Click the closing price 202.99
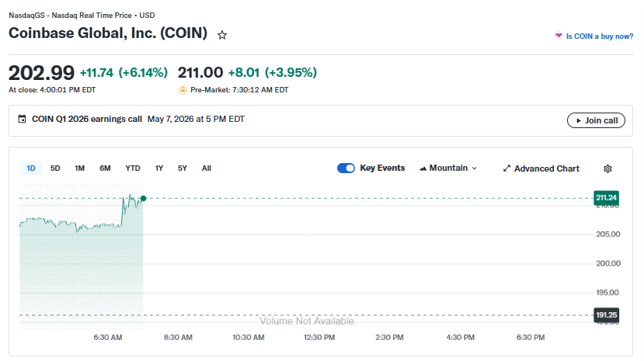644x361 pixels. tap(41, 73)
